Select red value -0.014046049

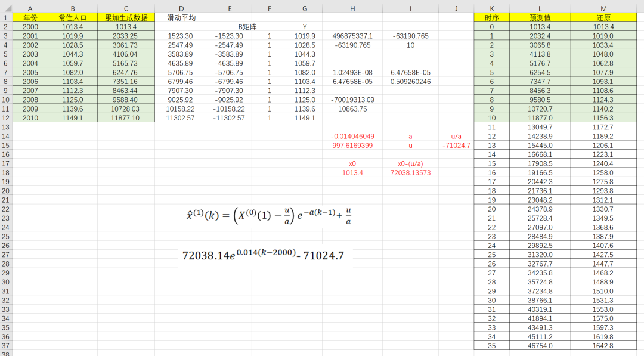point(352,137)
